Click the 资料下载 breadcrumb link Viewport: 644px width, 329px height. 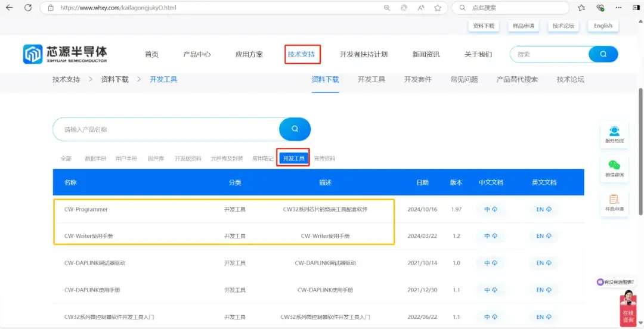[114, 80]
